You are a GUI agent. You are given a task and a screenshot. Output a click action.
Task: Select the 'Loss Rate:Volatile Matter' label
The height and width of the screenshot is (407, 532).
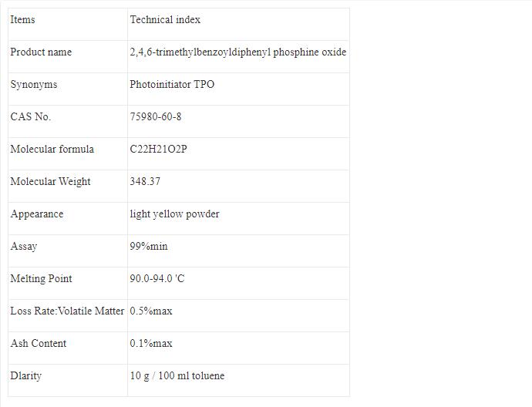67,311
